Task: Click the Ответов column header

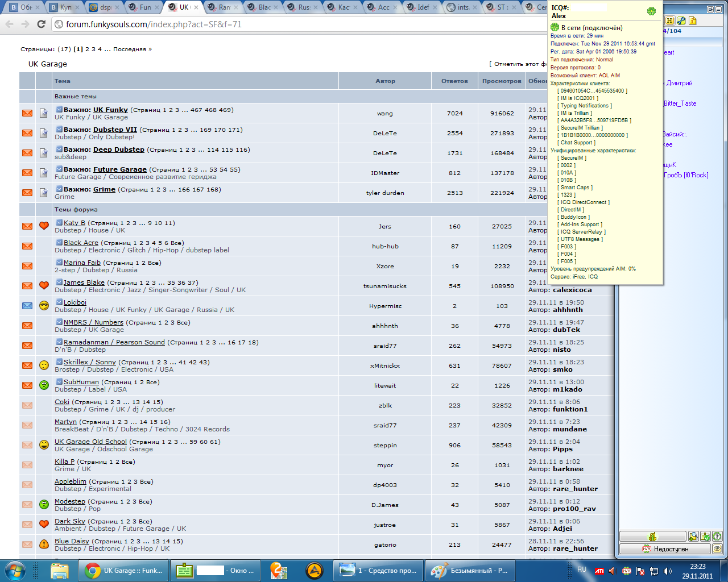Action: coord(454,81)
